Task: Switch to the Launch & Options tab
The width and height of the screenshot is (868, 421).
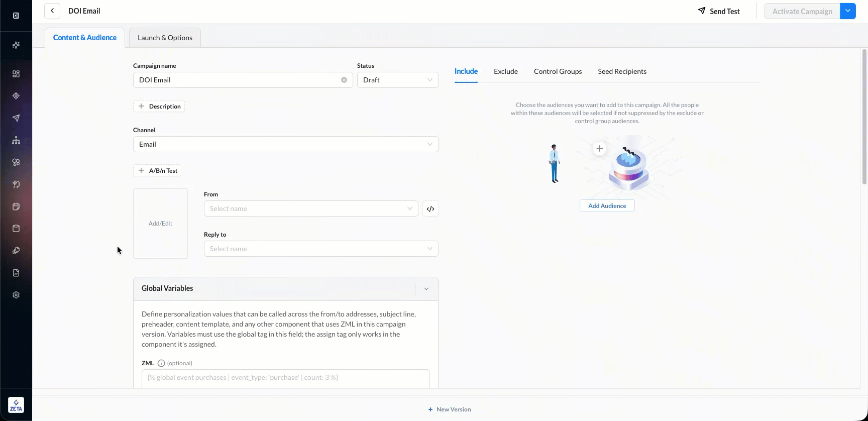Action: point(165,38)
